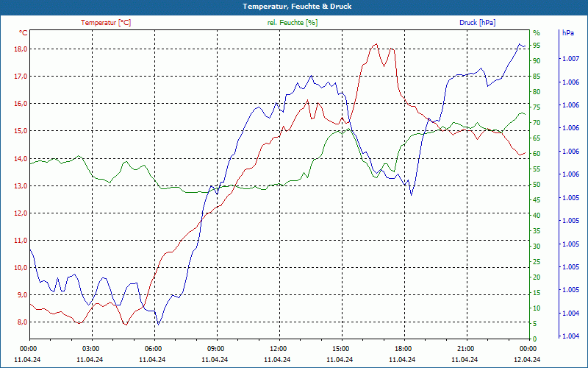Click the '95' humidity axis label
588x368 pixels.
click(x=537, y=46)
